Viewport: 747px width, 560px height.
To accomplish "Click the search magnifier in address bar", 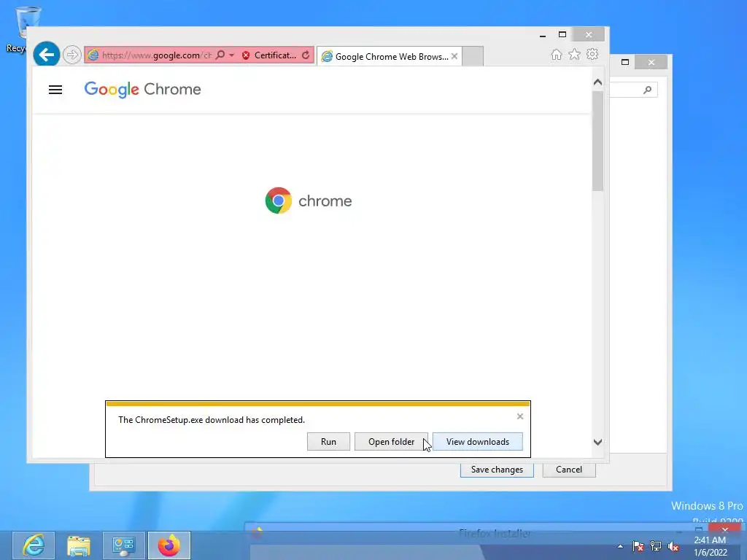I will point(220,55).
